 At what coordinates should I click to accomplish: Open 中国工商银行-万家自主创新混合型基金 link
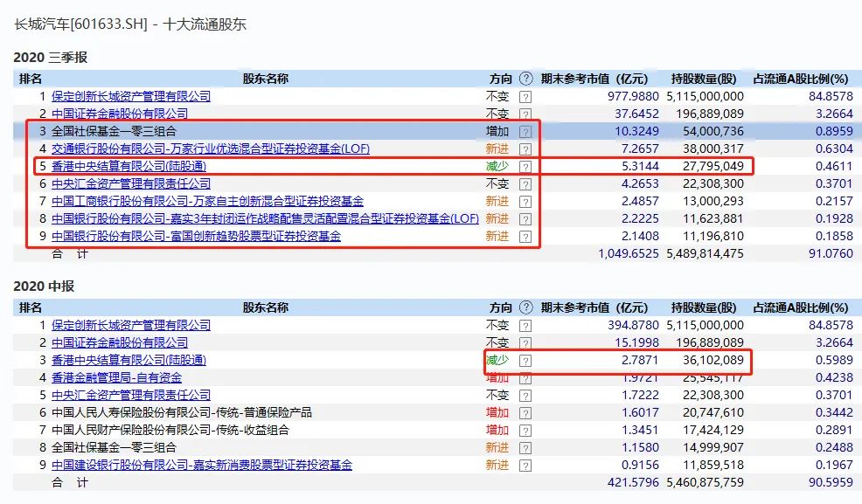point(207,201)
